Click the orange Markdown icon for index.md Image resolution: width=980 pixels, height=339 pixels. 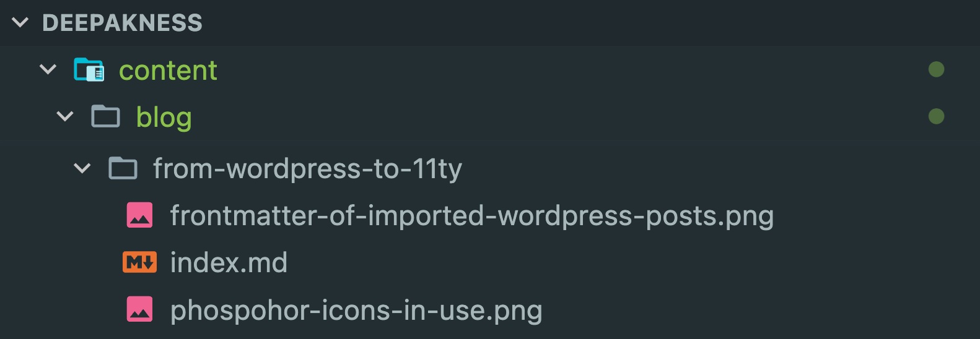point(139,263)
